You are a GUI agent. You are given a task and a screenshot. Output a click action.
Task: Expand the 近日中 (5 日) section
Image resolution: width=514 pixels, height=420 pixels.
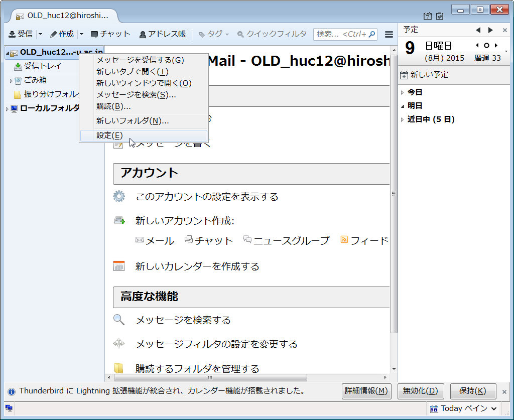(x=403, y=120)
